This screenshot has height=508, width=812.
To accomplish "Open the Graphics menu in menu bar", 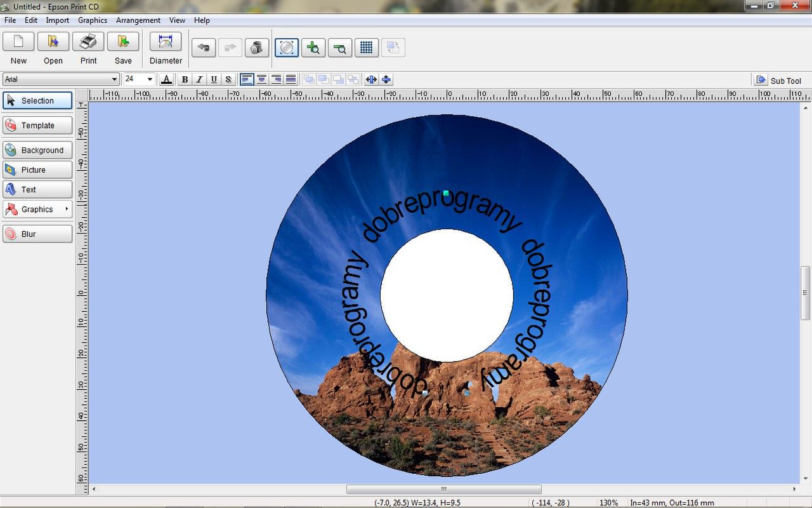I will click(93, 20).
